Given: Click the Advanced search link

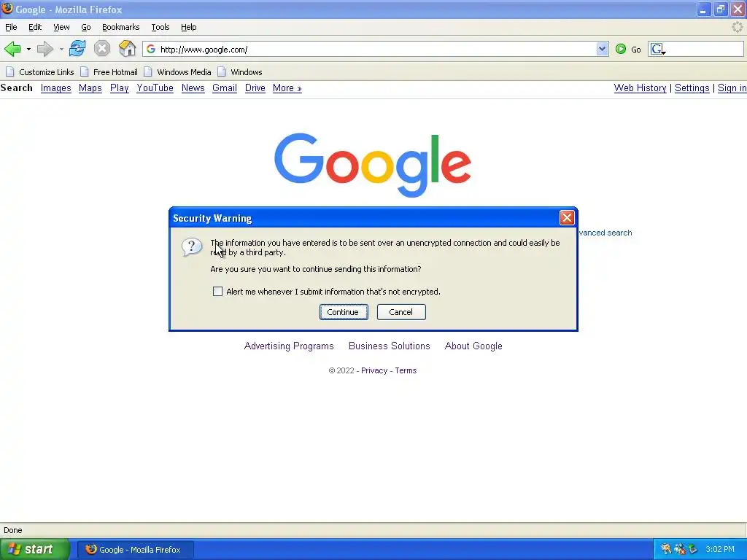Looking at the screenshot, I should [x=605, y=233].
